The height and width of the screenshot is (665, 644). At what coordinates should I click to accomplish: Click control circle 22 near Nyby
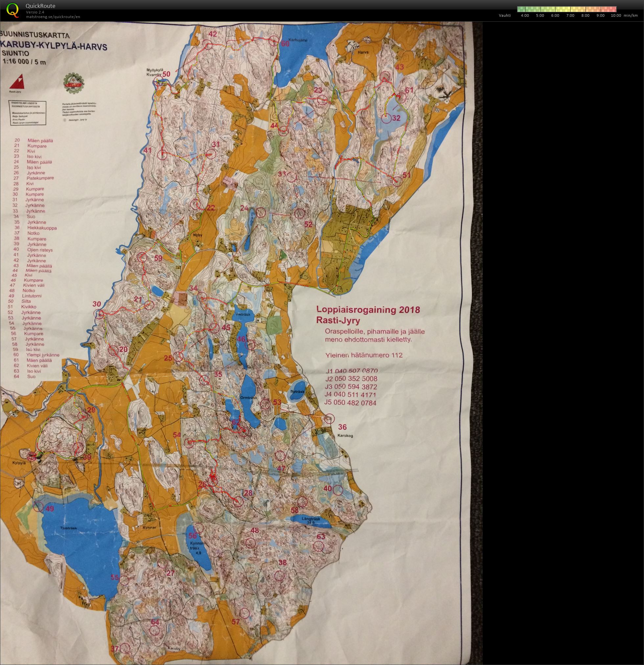pyautogui.click(x=195, y=204)
